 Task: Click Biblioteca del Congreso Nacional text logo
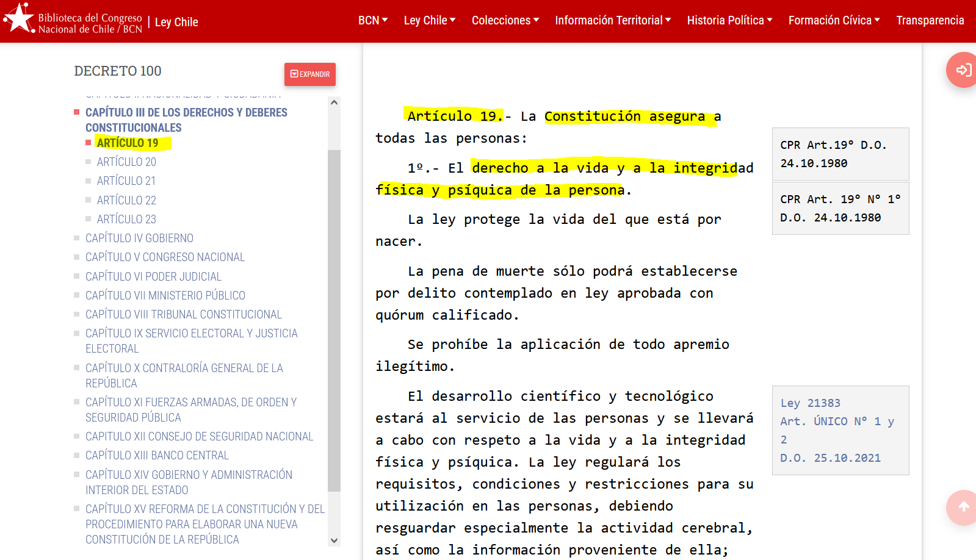coord(90,23)
